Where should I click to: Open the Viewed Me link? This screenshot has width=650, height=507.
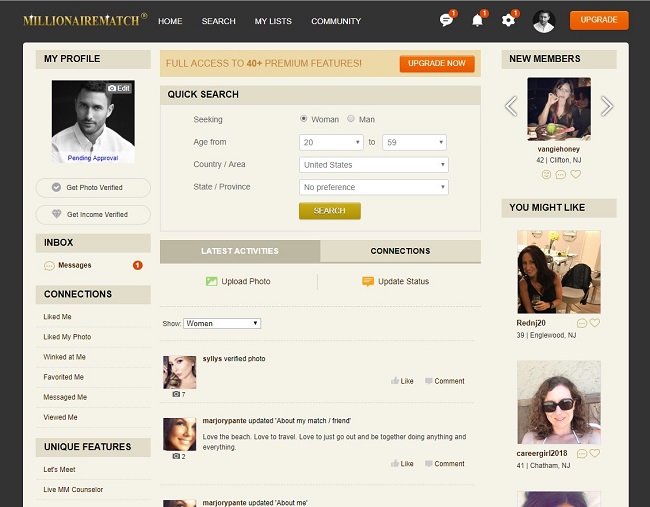pyautogui.click(x=60, y=417)
